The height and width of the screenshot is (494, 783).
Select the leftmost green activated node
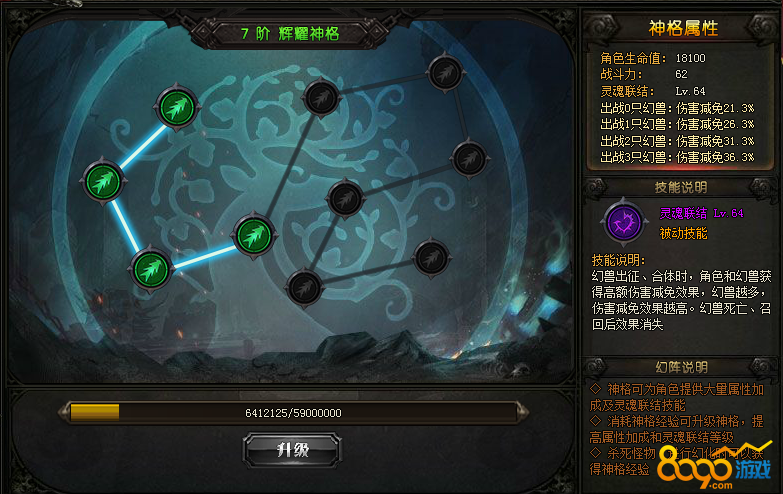click(103, 182)
